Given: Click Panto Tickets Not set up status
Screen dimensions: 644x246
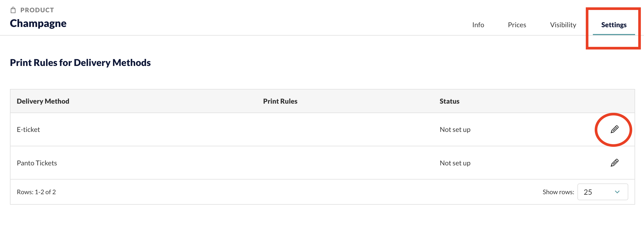Looking at the screenshot, I should pos(455,163).
